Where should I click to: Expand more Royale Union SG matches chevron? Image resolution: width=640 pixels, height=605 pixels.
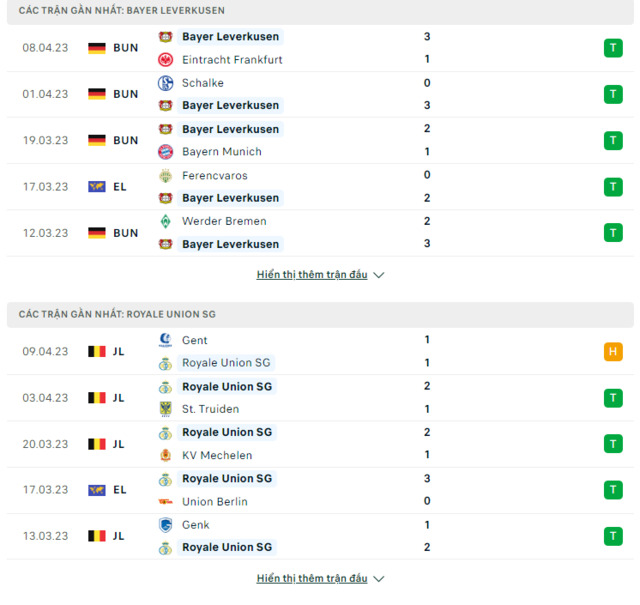point(379,579)
